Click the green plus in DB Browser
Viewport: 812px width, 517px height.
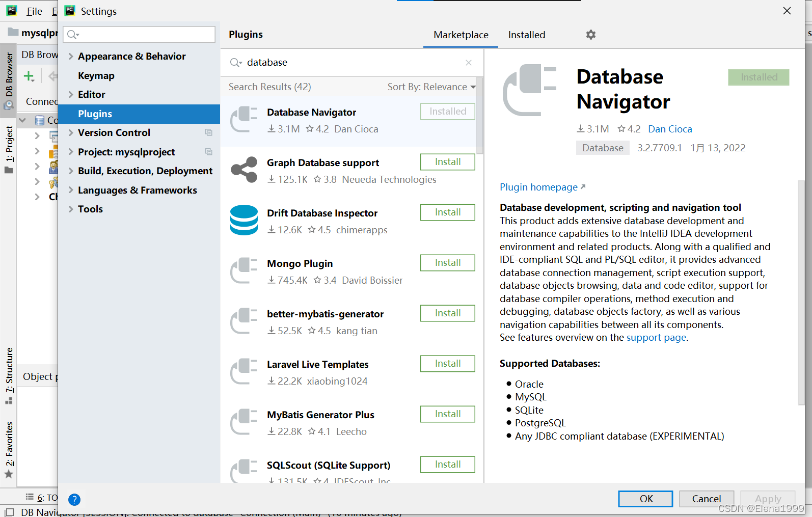pyautogui.click(x=29, y=76)
